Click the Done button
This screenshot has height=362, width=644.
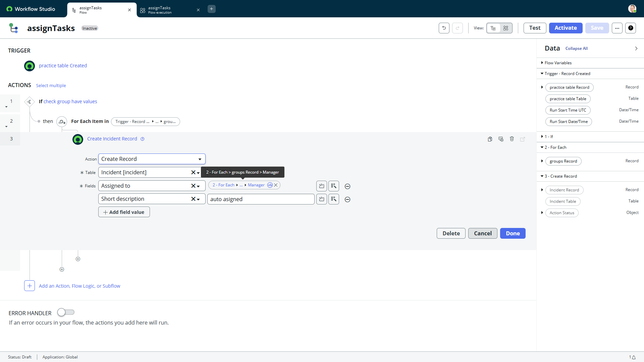[x=513, y=233]
